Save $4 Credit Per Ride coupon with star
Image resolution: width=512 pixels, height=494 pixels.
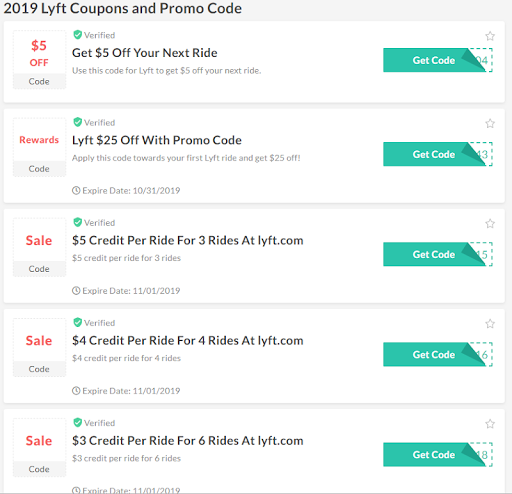[x=490, y=324]
